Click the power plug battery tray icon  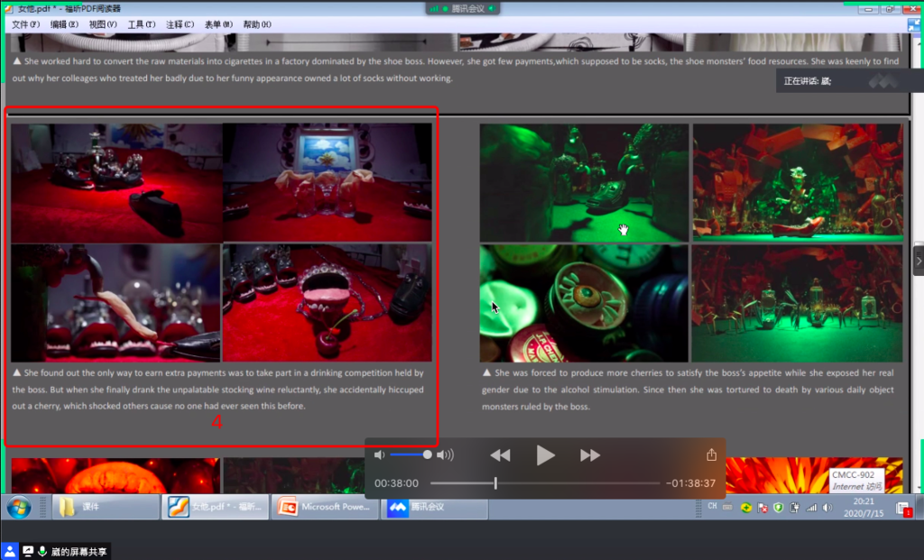[x=794, y=508]
